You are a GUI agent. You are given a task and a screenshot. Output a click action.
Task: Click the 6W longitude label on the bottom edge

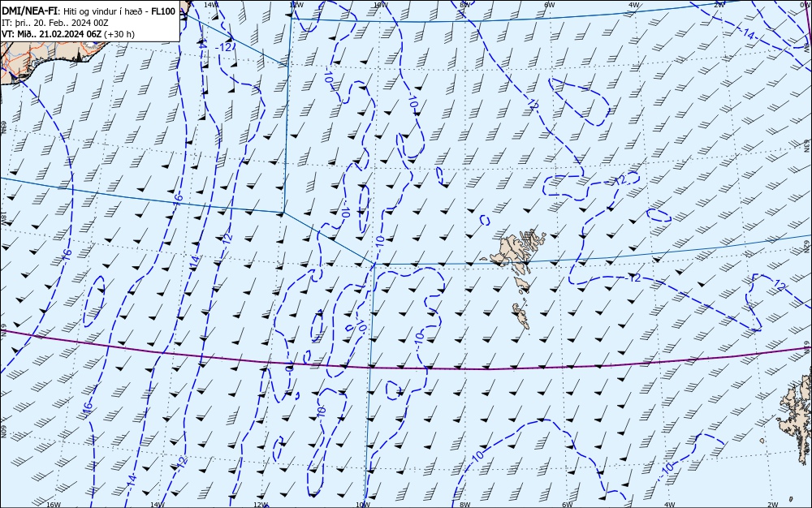(567, 505)
